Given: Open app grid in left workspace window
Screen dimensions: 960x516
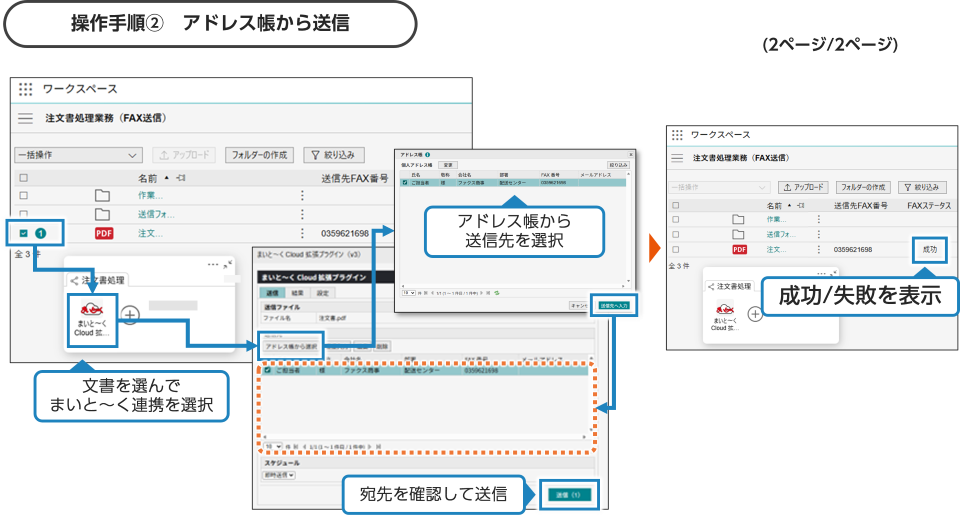Looking at the screenshot, I should click(x=25, y=89).
